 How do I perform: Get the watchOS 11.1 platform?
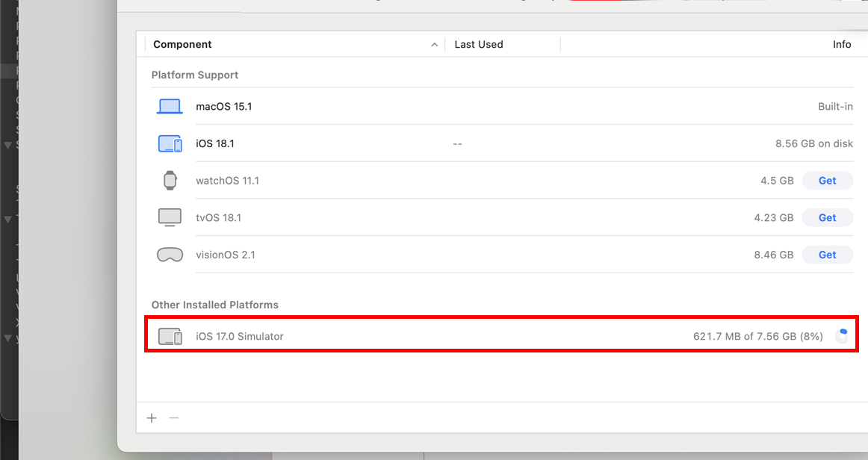click(x=827, y=181)
